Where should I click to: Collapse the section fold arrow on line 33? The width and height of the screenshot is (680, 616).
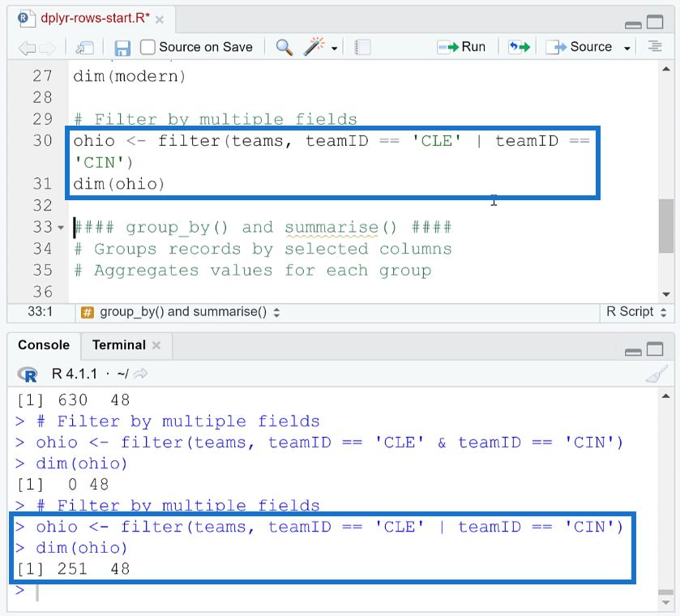pos(61,227)
